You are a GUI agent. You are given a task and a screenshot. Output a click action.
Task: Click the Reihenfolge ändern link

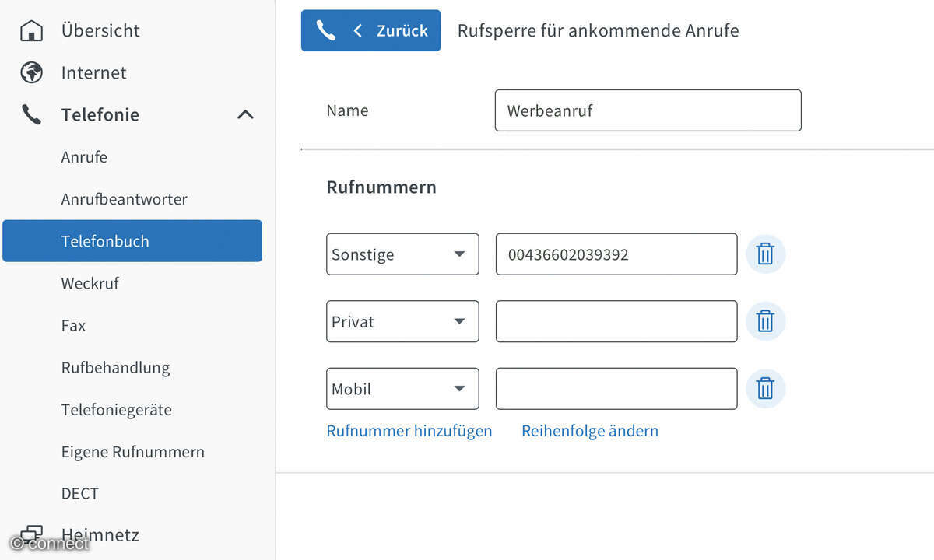click(590, 431)
